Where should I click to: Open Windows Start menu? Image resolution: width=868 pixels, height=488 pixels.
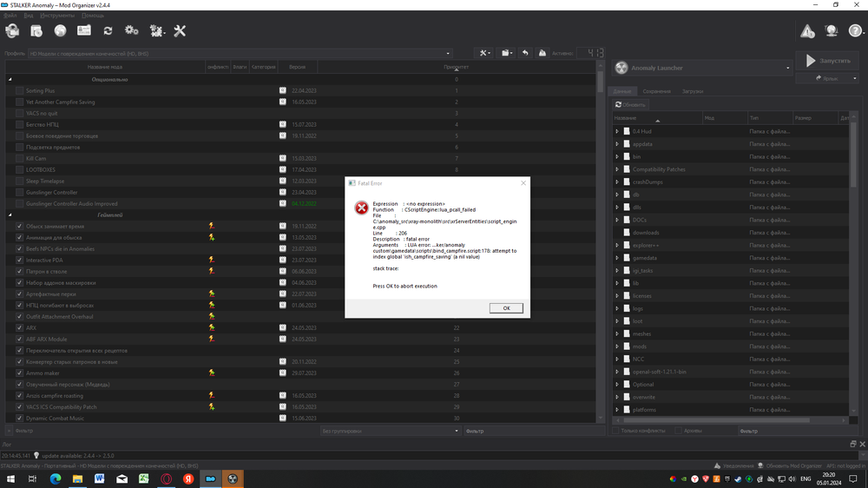[x=10, y=478]
